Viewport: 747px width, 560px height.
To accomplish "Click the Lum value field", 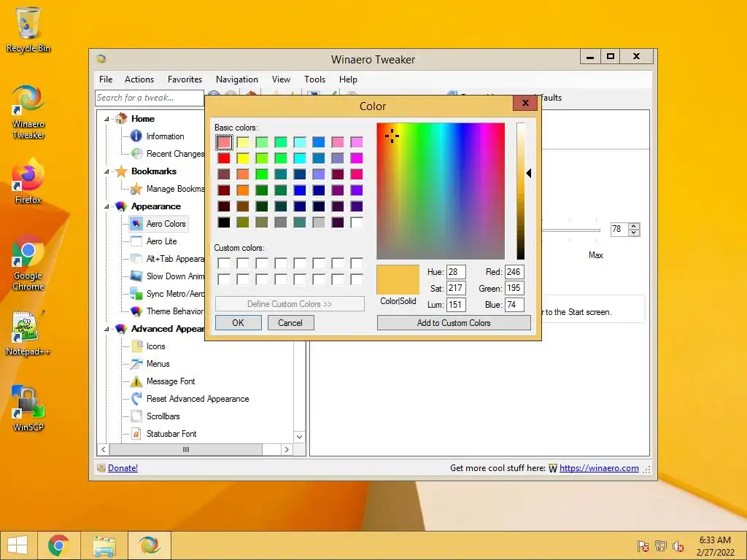I will [456, 305].
